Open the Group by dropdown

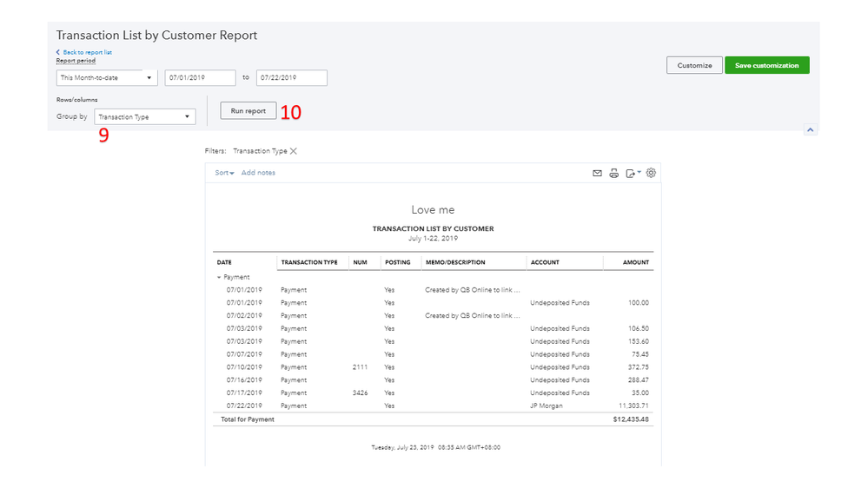(144, 117)
